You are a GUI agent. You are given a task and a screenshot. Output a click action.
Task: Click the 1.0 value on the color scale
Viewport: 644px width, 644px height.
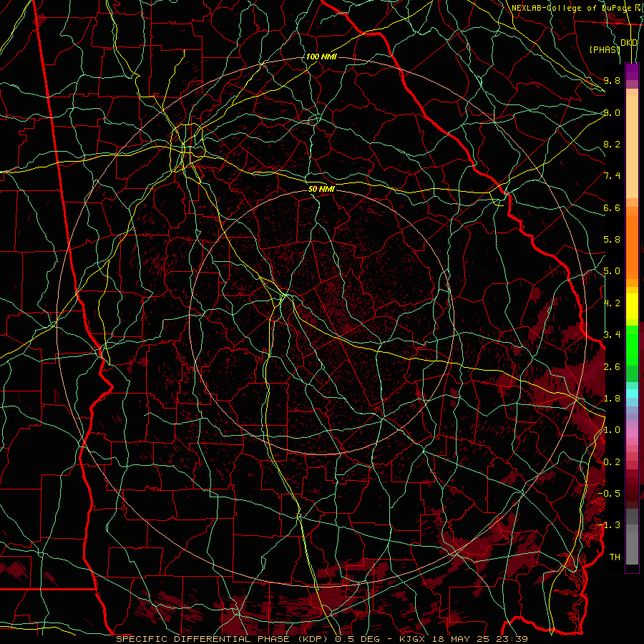pyautogui.click(x=612, y=430)
